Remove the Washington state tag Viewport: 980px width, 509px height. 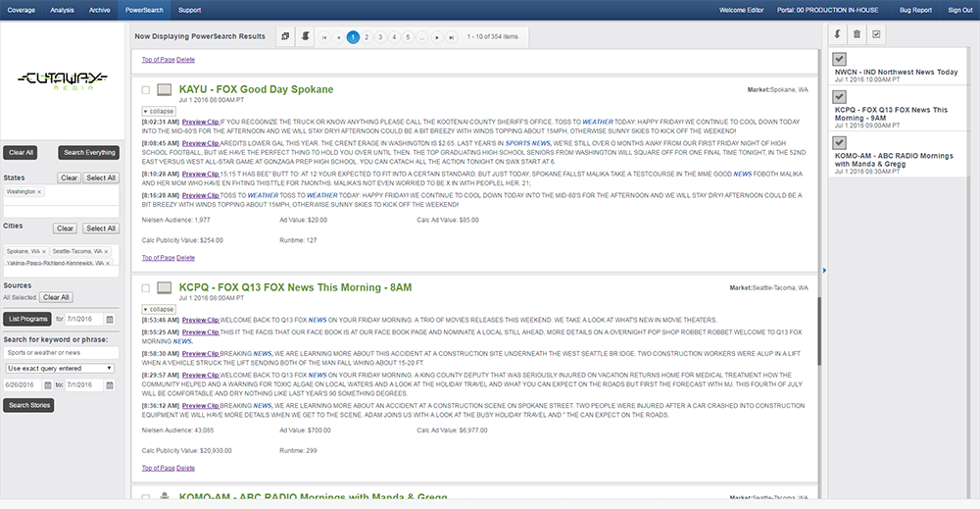39,192
